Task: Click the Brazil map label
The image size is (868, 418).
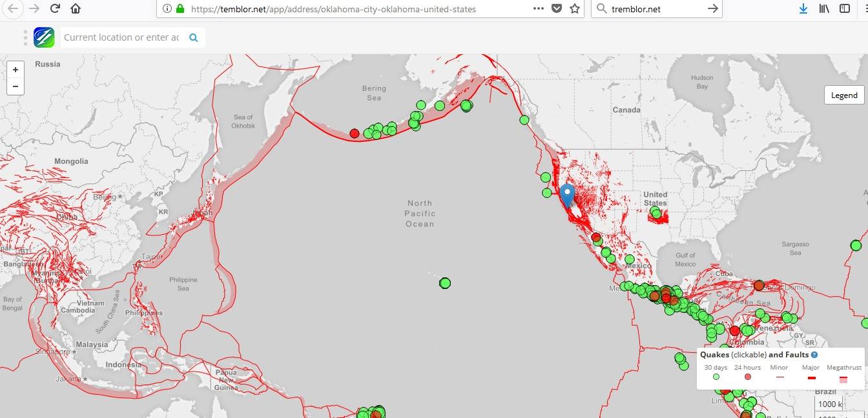Action: point(825,392)
